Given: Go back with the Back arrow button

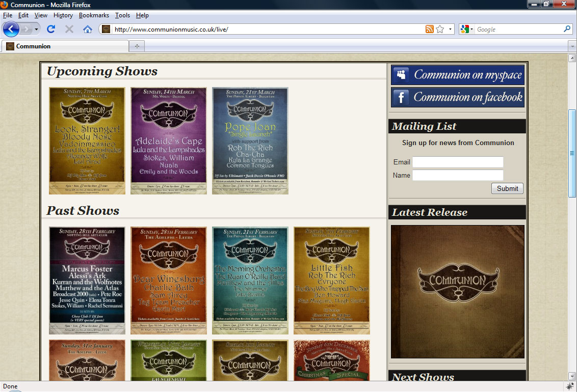Looking at the screenshot, I should (x=11, y=29).
